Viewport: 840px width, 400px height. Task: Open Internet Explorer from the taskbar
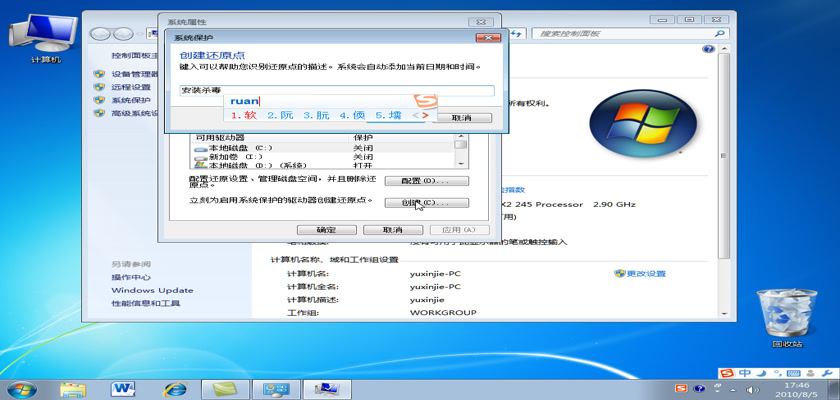point(177,388)
